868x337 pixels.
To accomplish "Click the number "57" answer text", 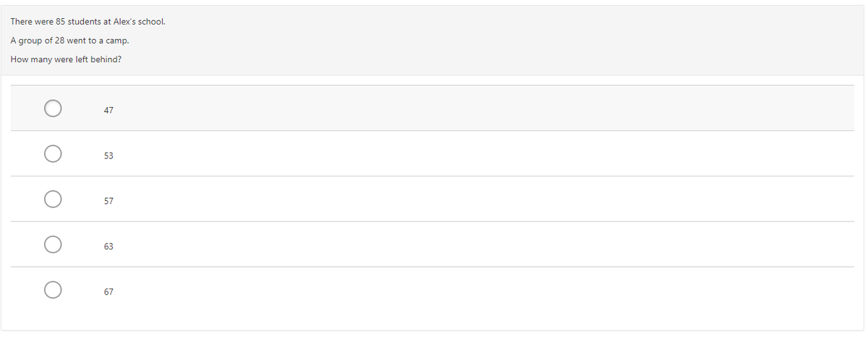I will pos(109,201).
